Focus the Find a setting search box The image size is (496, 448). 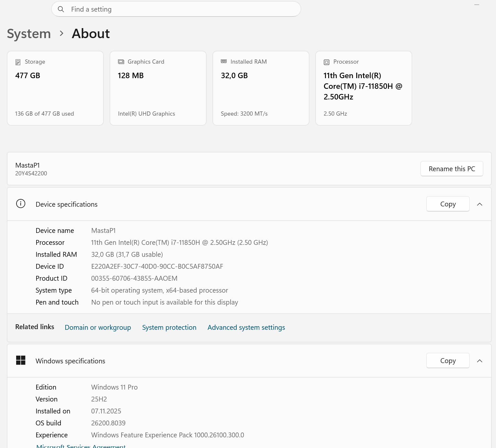(x=181, y=9)
